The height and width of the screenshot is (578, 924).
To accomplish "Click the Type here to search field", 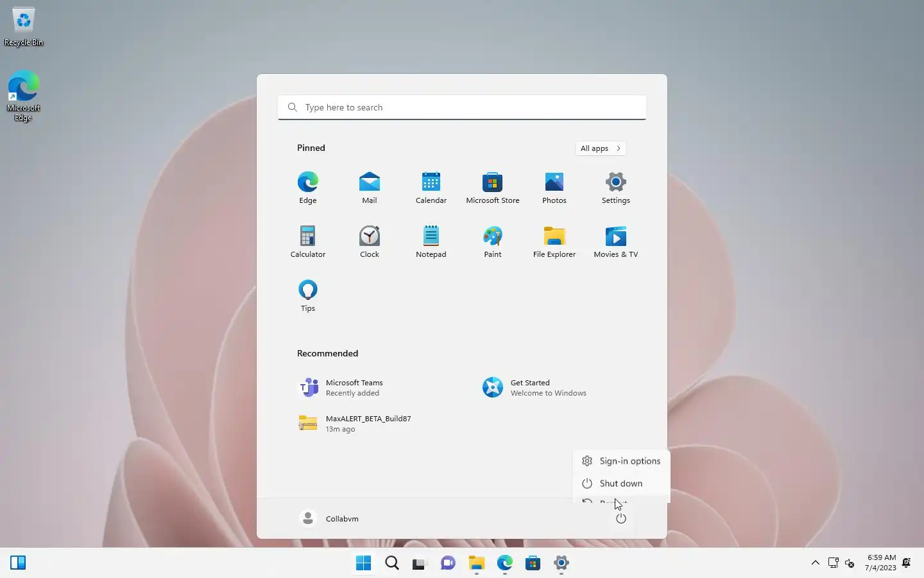I will tap(462, 107).
